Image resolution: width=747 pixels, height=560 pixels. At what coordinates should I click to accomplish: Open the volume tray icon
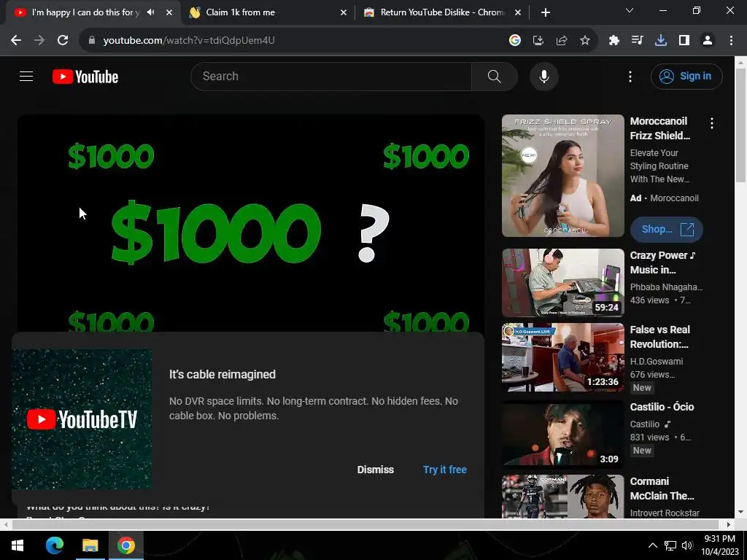[686, 545]
